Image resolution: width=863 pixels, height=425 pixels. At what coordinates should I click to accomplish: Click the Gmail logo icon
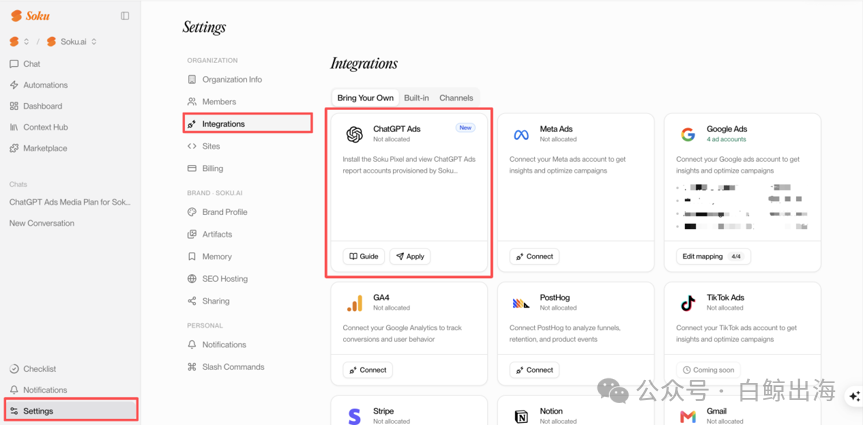click(x=687, y=417)
